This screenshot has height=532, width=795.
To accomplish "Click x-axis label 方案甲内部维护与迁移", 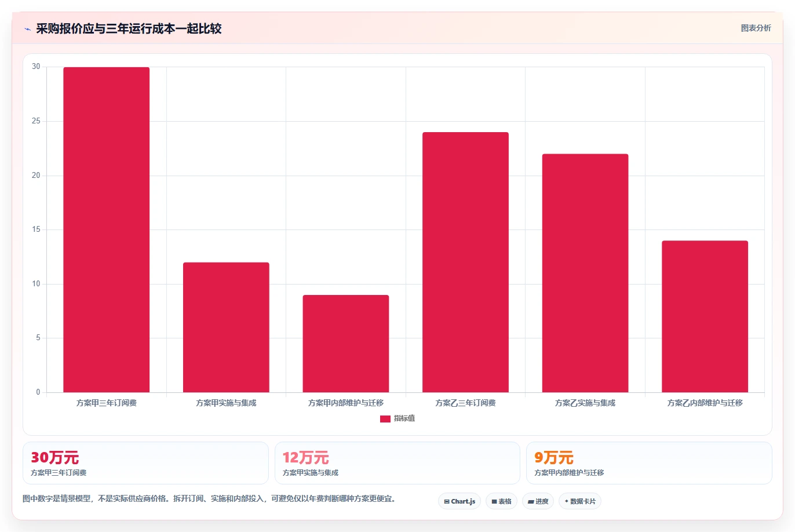I will tap(346, 403).
